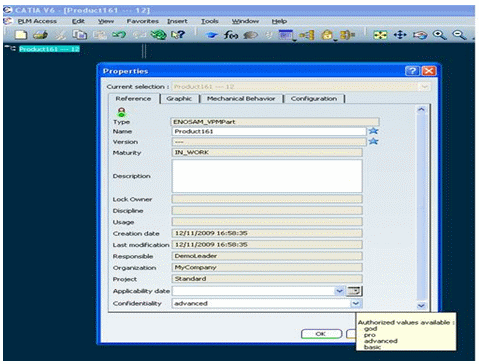Click the Paste toolbar icon
The height and width of the screenshot is (364, 479).
point(99,35)
